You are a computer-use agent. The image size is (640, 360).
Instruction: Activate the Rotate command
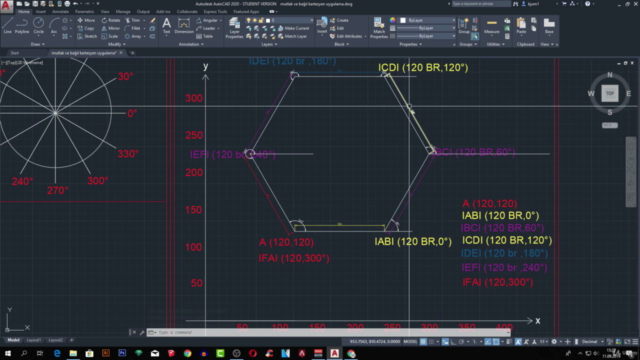111,20
